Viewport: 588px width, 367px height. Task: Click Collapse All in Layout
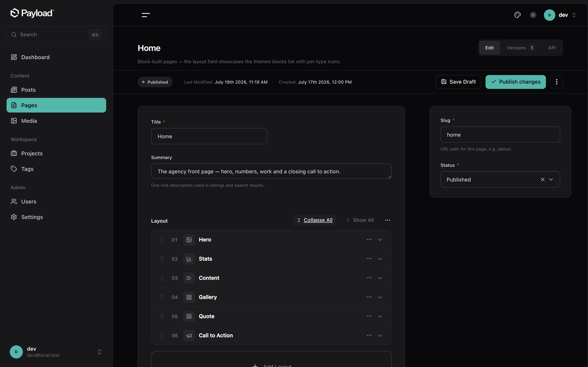tap(314, 220)
